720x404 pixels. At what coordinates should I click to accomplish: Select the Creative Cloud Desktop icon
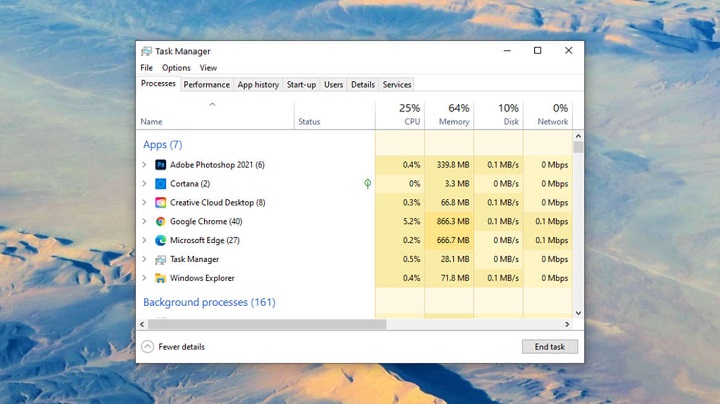(x=160, y=203)
